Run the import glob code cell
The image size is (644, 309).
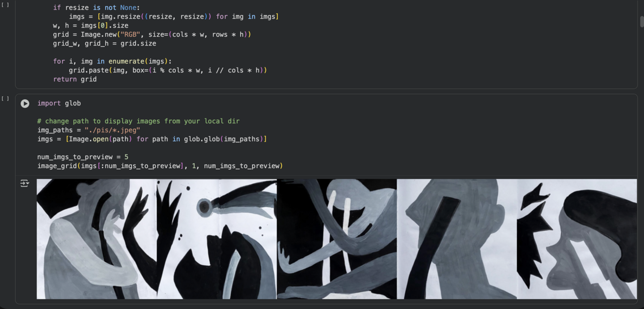[x=25, y=103]
